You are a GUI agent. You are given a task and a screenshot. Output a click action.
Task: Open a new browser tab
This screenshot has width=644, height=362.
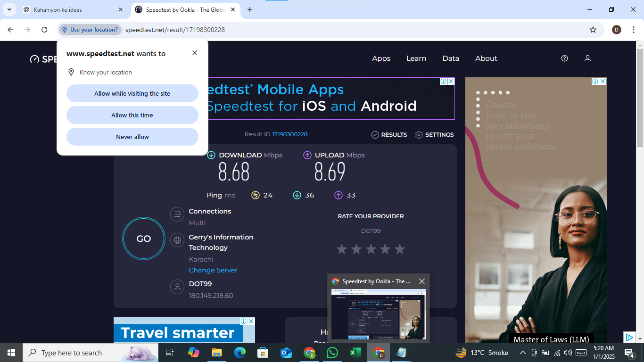click(250, 9)
